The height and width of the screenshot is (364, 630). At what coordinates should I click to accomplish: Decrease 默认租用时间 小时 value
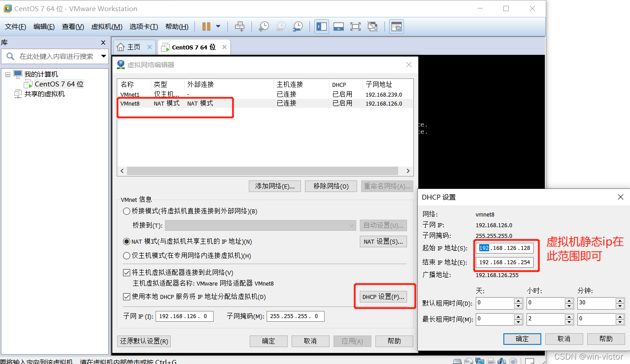coord(569,307)
